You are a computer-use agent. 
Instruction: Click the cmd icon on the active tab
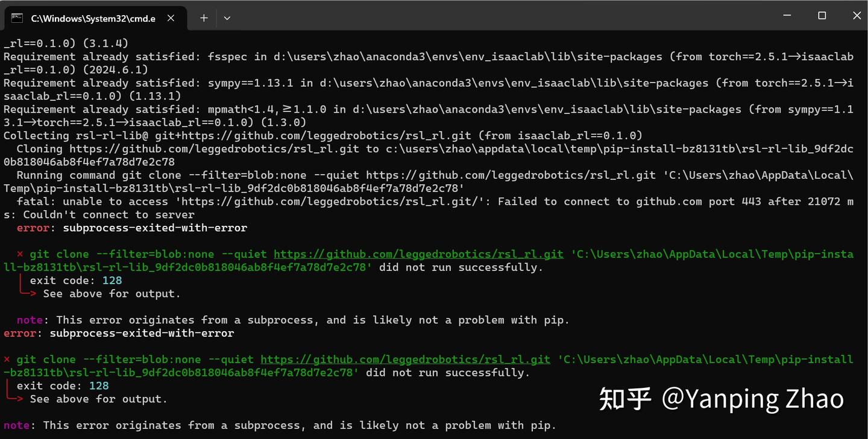[x=17, y=18]
